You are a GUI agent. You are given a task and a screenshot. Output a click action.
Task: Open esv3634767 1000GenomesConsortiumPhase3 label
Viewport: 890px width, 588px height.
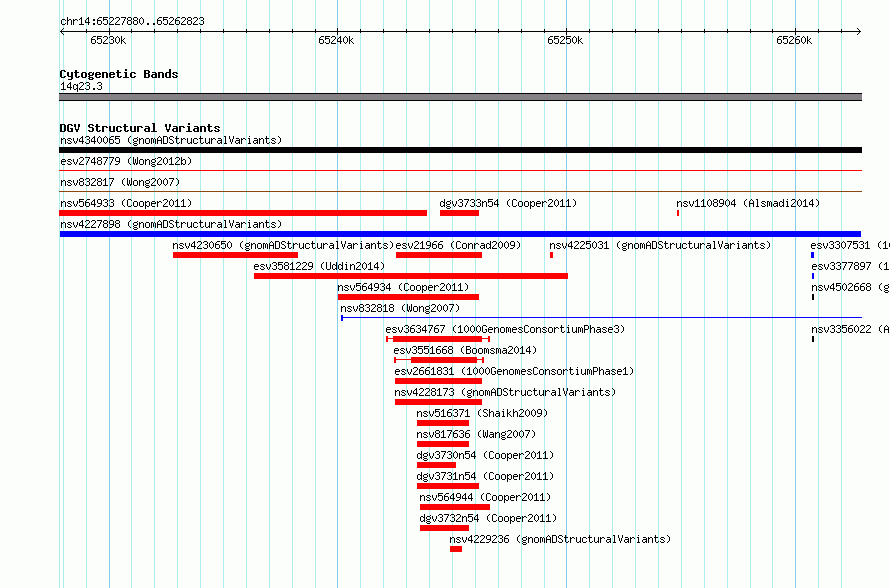(505, 329)
